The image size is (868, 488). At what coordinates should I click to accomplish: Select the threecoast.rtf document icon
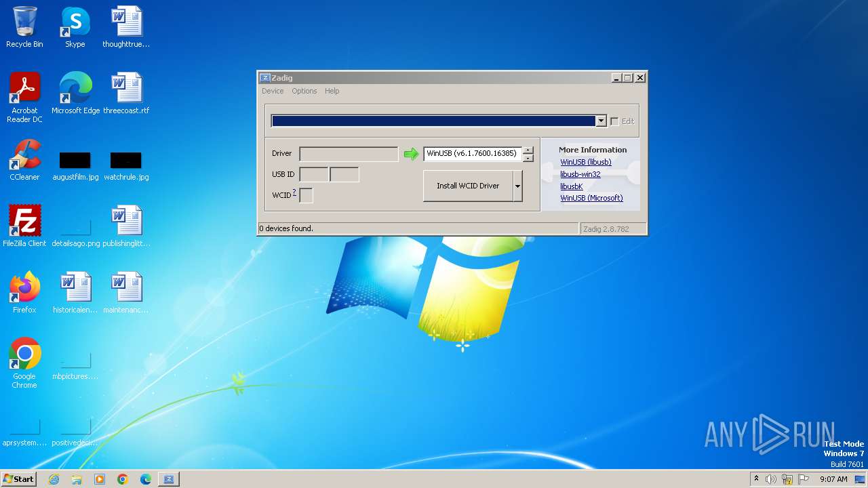pyautogui.click(x=126, y=94)
